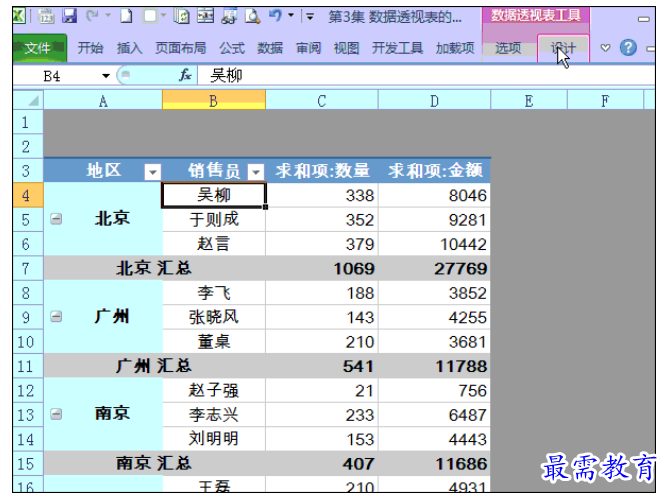Select cell with value 11788
This screenshot has height=499, width=665.
[434, 366]
